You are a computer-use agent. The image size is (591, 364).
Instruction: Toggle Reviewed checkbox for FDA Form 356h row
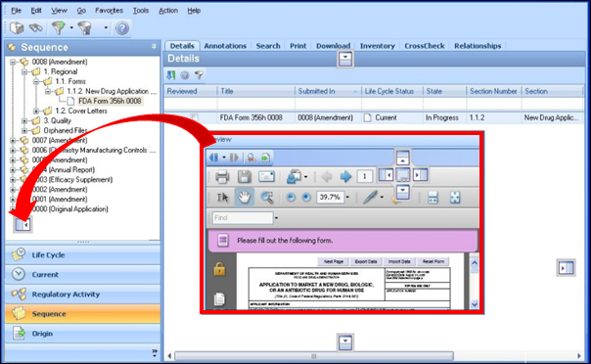coord(194,117)
